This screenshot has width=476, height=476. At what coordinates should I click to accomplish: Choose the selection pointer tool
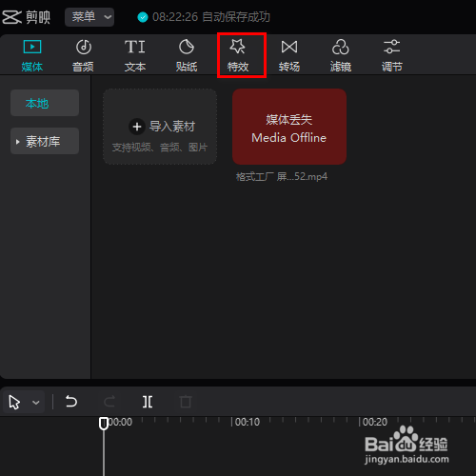pos(14,402)
